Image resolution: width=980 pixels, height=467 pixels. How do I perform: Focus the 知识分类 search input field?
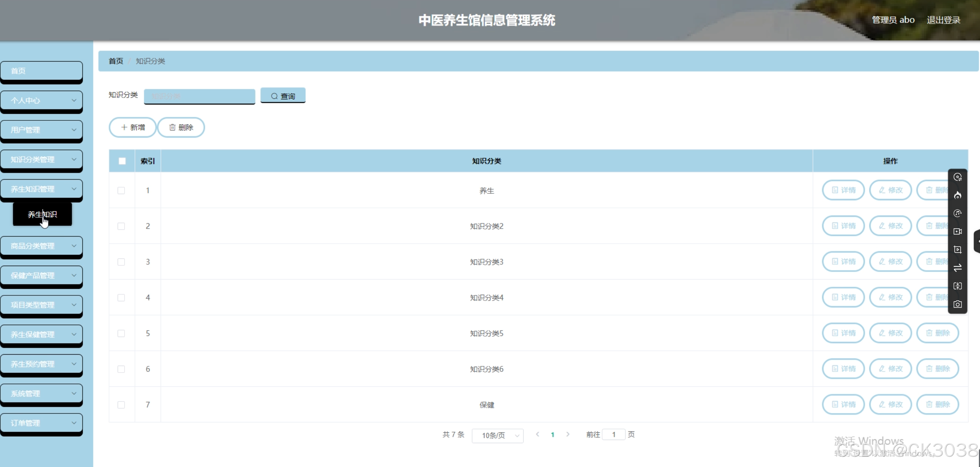pyautogui.click(x=199, y=96)
